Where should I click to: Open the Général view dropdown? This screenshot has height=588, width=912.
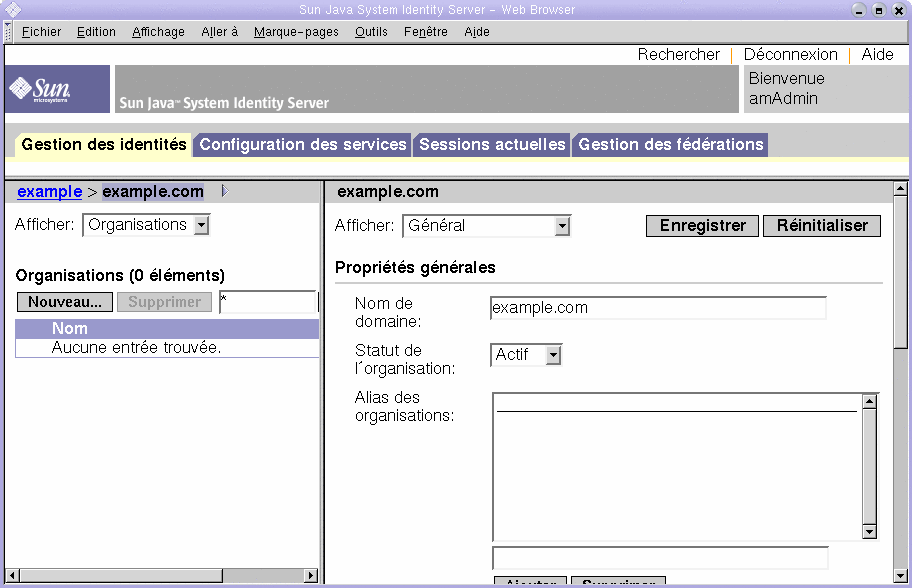tap(486, 226)
